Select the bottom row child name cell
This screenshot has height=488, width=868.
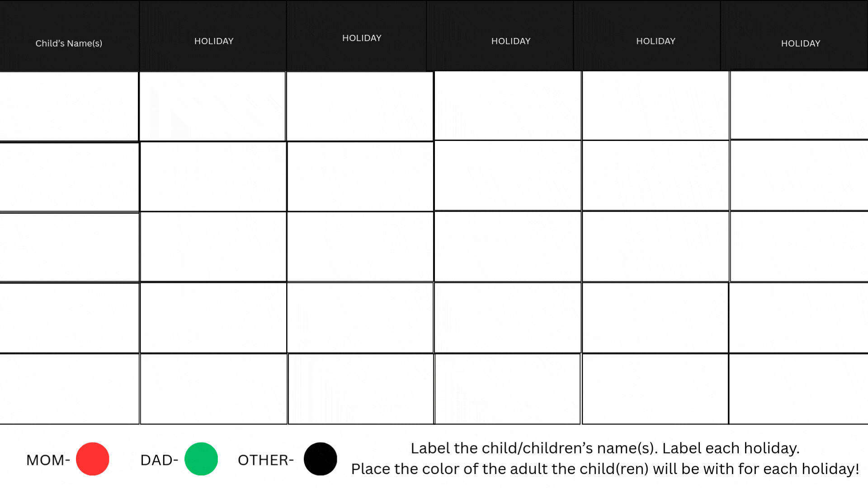69,389
